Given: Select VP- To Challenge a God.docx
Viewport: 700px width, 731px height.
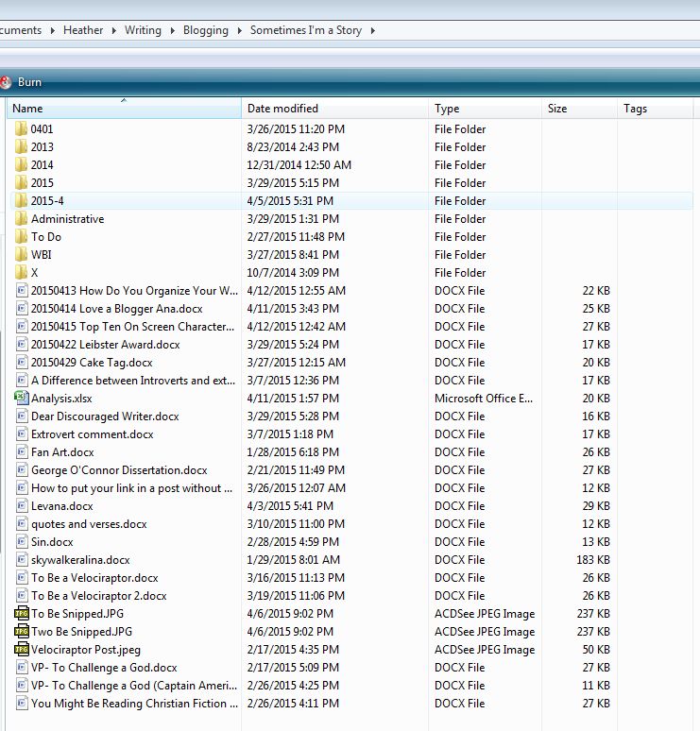Looking at the screenshot, I should coord(104,668).
